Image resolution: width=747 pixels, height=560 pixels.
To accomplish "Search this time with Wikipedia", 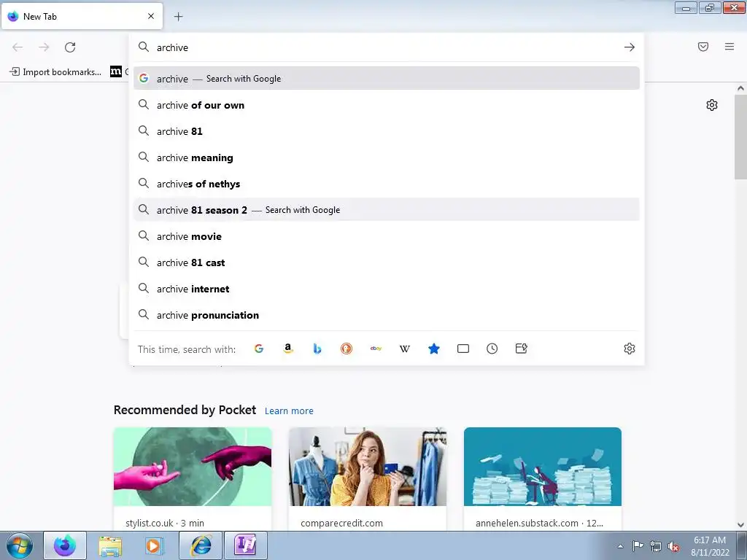I will coord(405,349).
